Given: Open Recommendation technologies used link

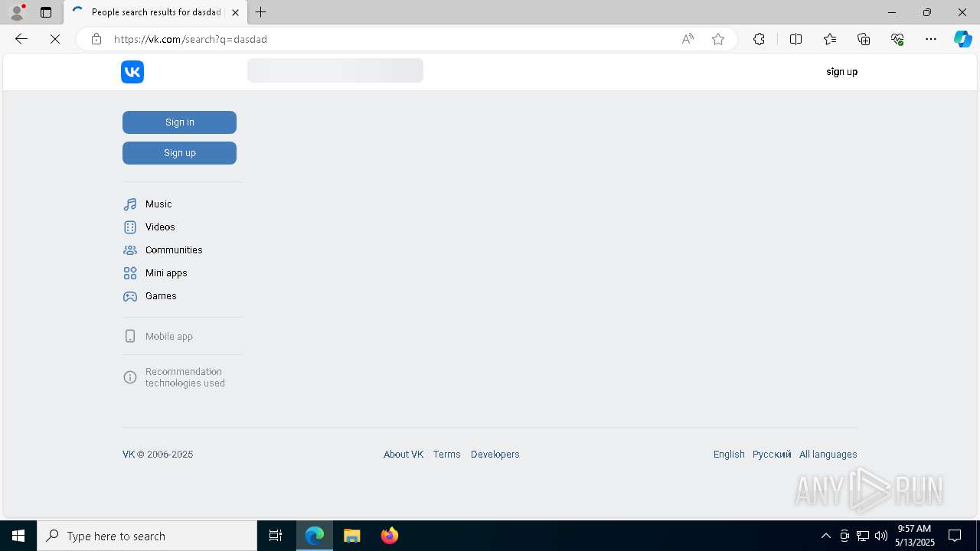Looking at the screenshot, I should pyautogui.click(x=185, y=377).
